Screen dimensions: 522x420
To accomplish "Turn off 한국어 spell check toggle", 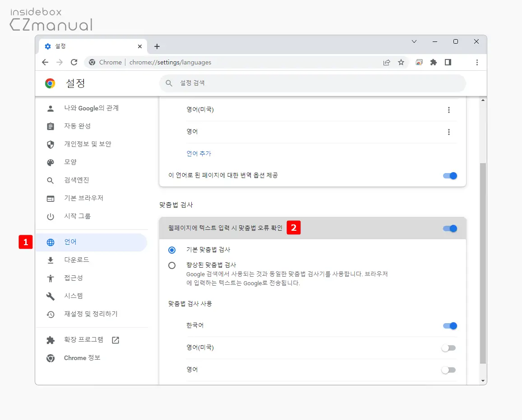I will click(x=450, y=326).
